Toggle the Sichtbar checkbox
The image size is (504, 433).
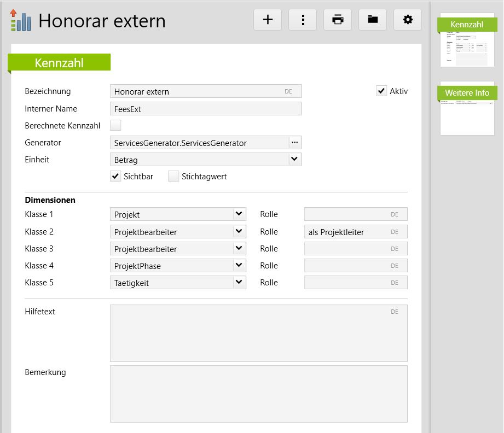point(115,177)
